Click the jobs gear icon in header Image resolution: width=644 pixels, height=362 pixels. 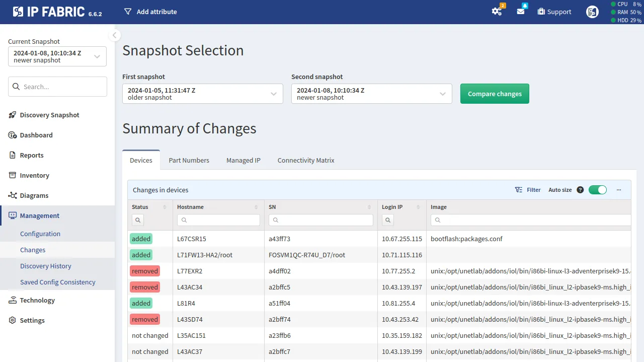pyautogui.click(x=497, y=12)
